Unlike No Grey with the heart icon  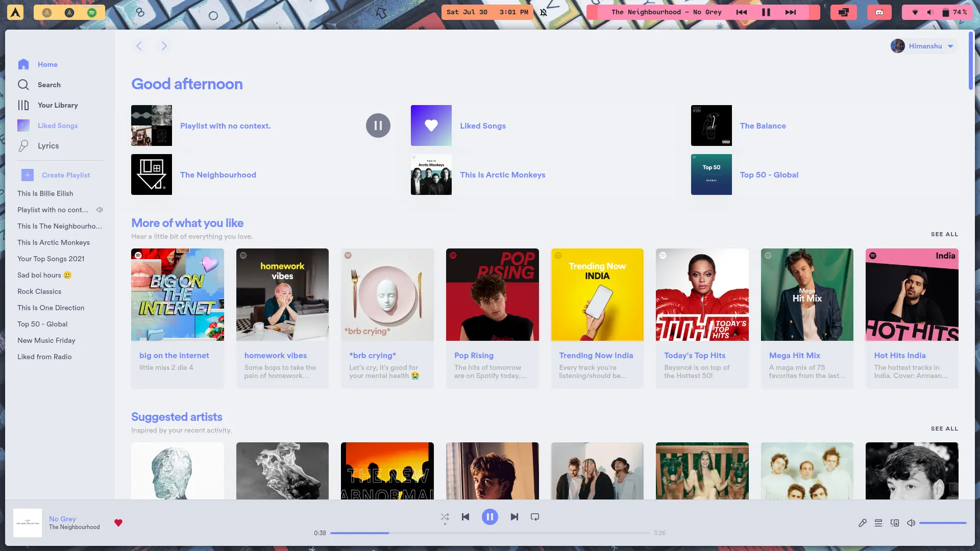(118, 522)
